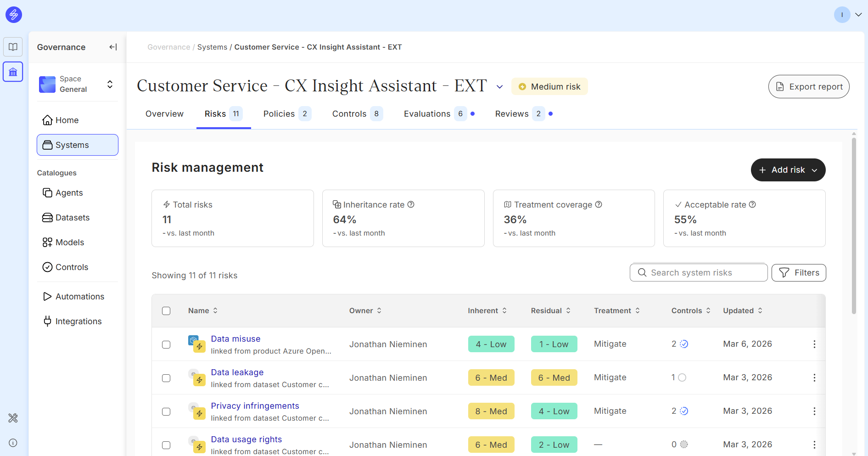The width and height of the screenshot is (868, 456).
Task: Select all risks with header checkbox
Action: (x=166, y=311)
